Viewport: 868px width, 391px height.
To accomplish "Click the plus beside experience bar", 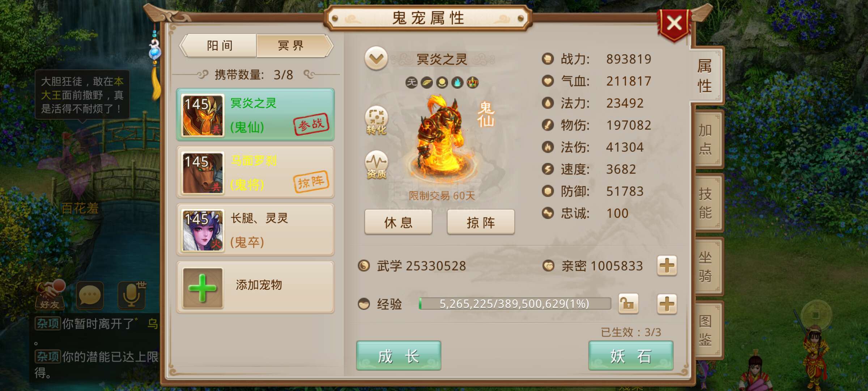I will 667,304.
